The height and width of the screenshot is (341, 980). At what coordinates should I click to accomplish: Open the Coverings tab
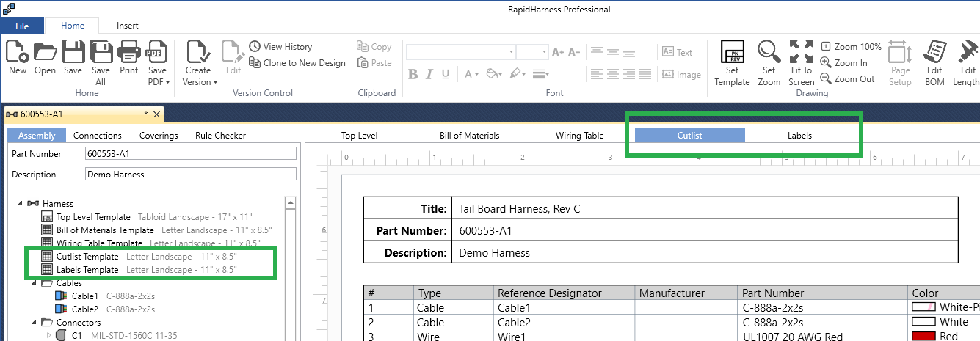(159, 135)
